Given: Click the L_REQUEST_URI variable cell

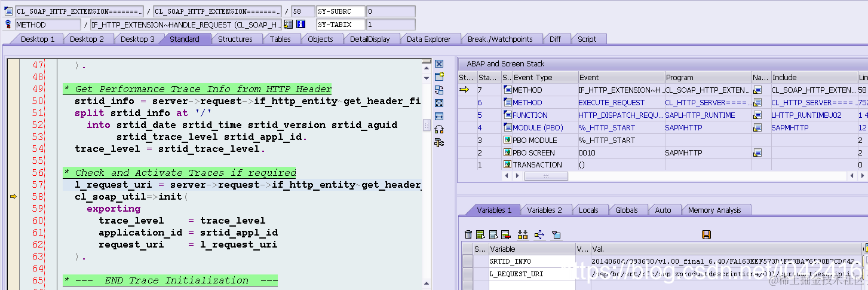Looking at the screenshot, I should coord(532,274).
